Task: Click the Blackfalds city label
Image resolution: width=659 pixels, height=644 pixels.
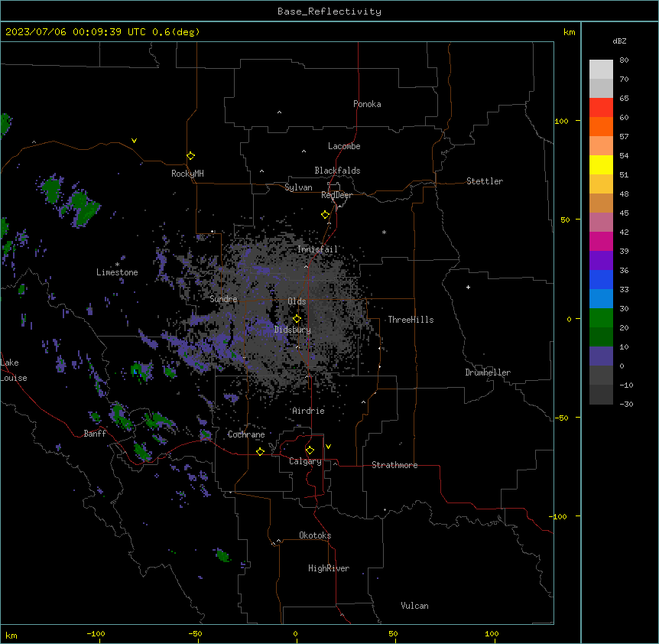Action: coord(337,171)
